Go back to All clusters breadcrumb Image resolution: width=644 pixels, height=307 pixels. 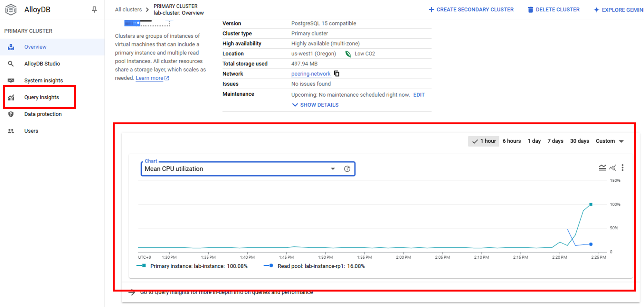(128, 10)
